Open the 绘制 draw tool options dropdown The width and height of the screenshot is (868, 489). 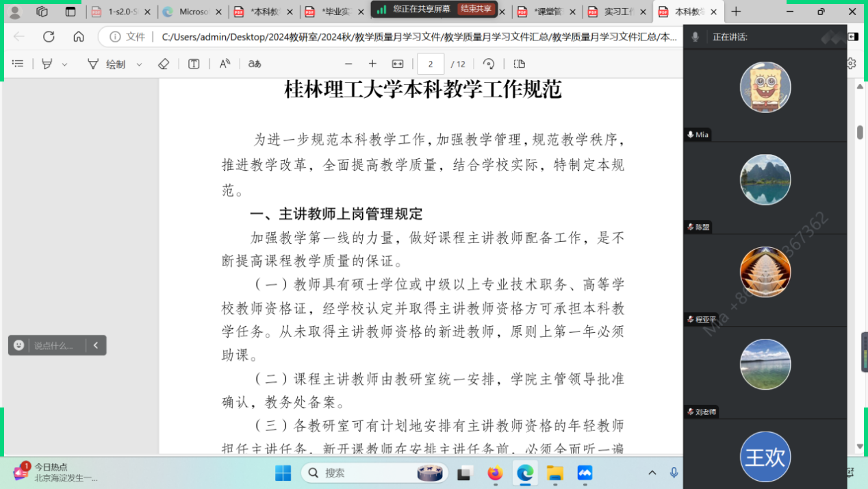139,64
